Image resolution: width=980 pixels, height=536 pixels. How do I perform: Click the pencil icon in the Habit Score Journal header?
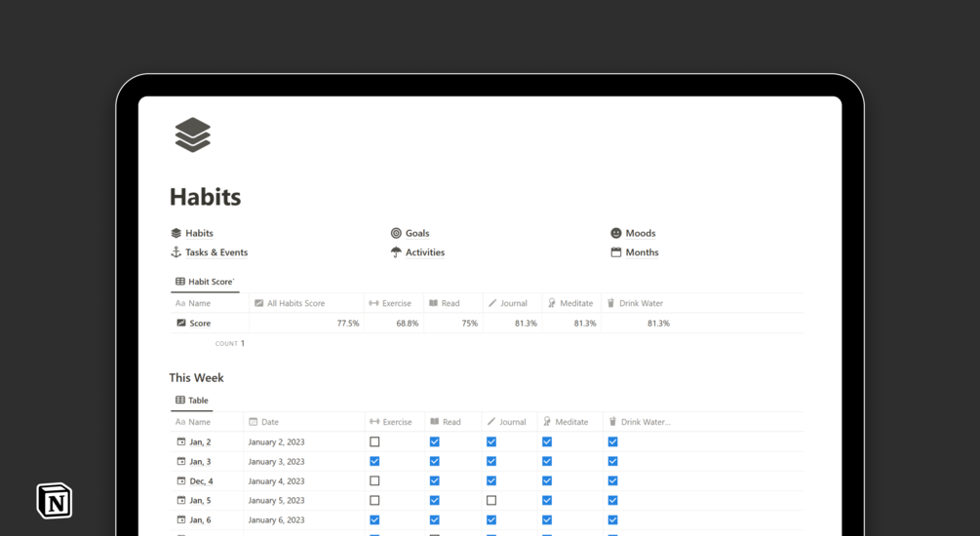tap(492, 303)
